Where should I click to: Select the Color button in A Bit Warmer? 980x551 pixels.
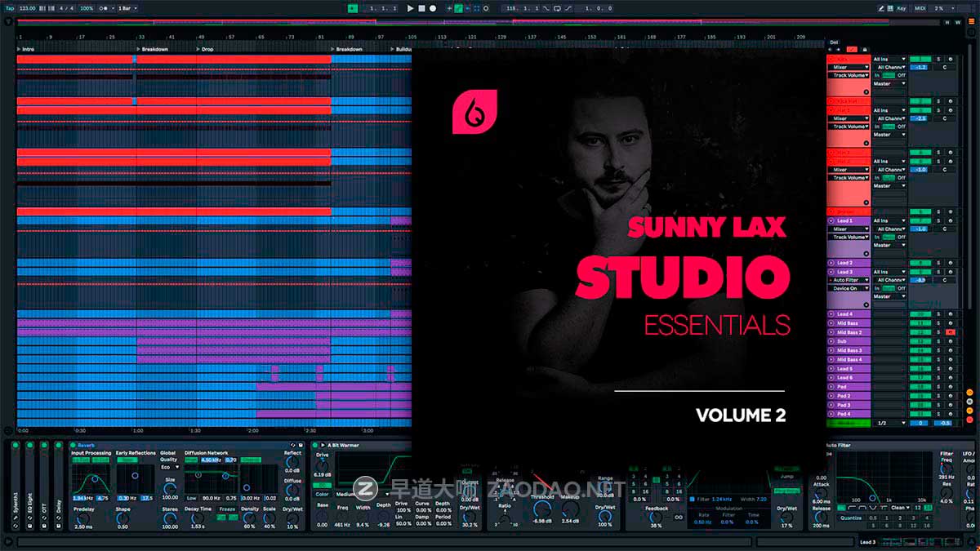(x=322, y=494)
